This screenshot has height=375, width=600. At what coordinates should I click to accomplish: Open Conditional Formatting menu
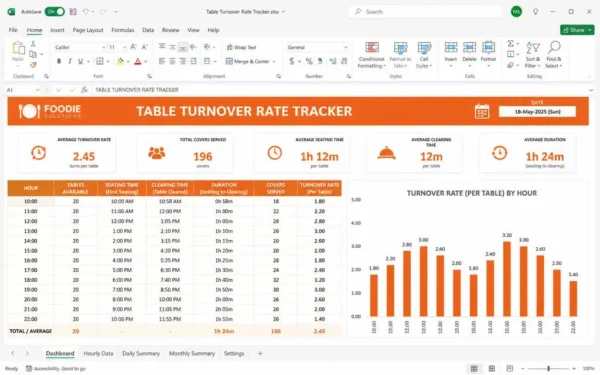click(371, 55)
